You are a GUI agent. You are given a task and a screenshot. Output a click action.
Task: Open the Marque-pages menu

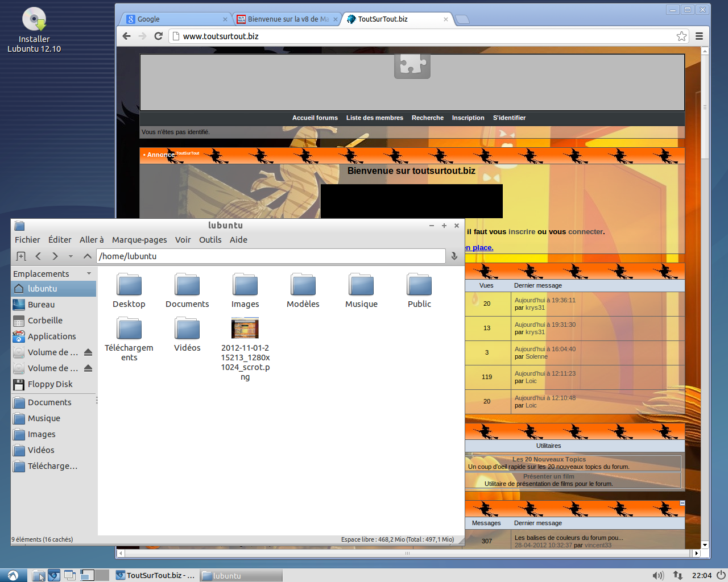(x=139, y=240)
